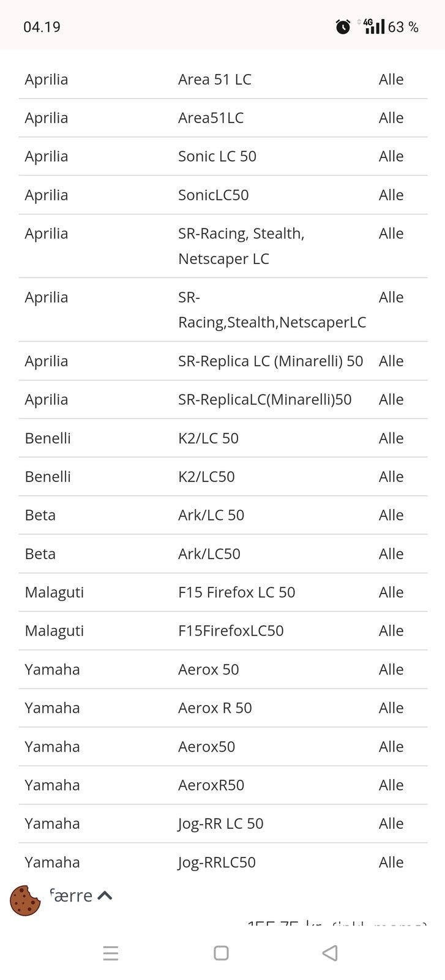The image size is (445, 980).
Task: Select the Area 51 LC model cell
Action: click(215, 80)
